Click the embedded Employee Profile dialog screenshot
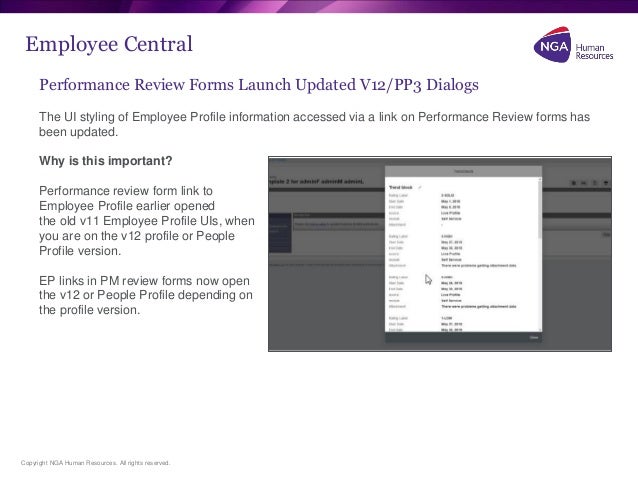 (x=440, y=254)
